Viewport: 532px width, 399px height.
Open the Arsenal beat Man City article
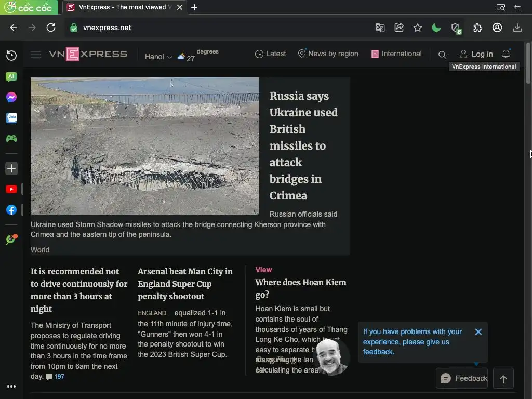(185, 284)
